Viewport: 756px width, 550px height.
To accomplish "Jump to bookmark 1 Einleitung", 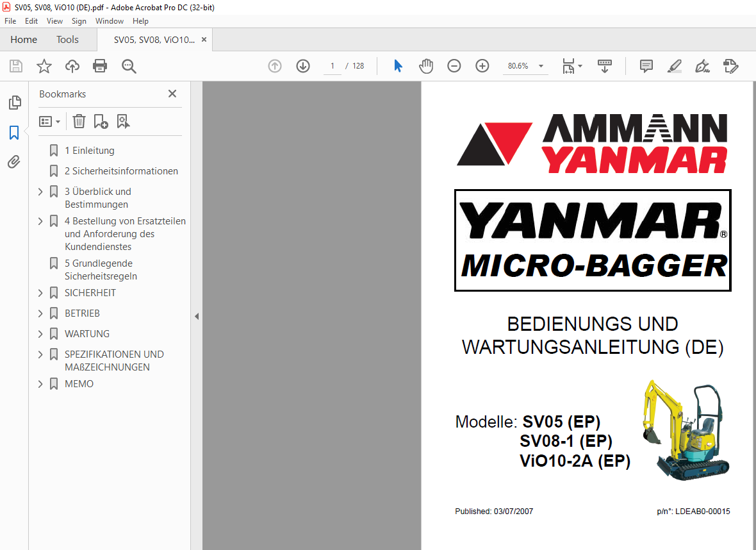I will click(90, 151).
